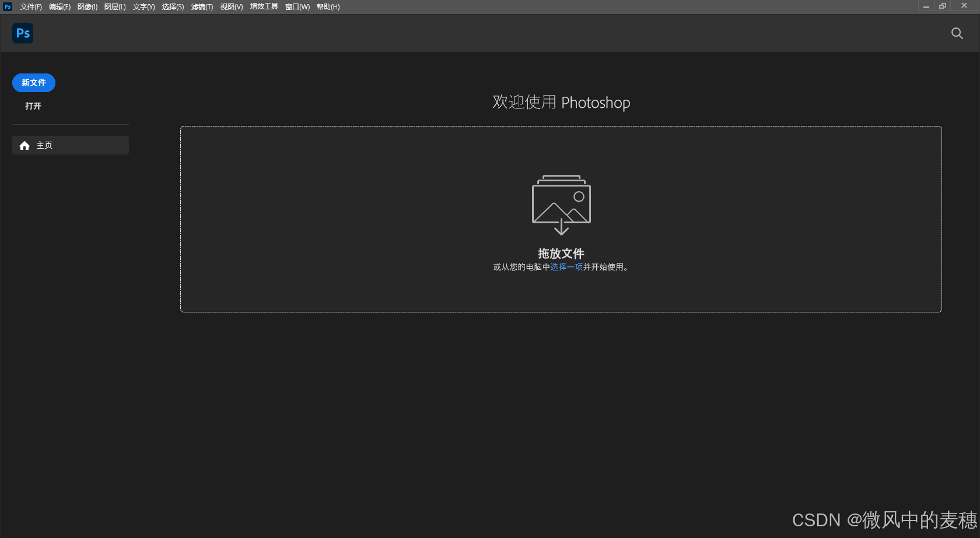Click the Photoshop Ps logo icon

[x=23, y=33]
